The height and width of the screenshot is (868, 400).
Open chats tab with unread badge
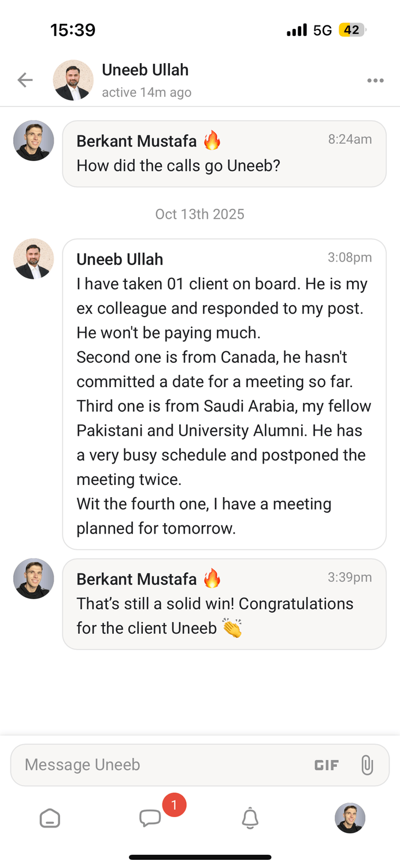click(150, 818)
